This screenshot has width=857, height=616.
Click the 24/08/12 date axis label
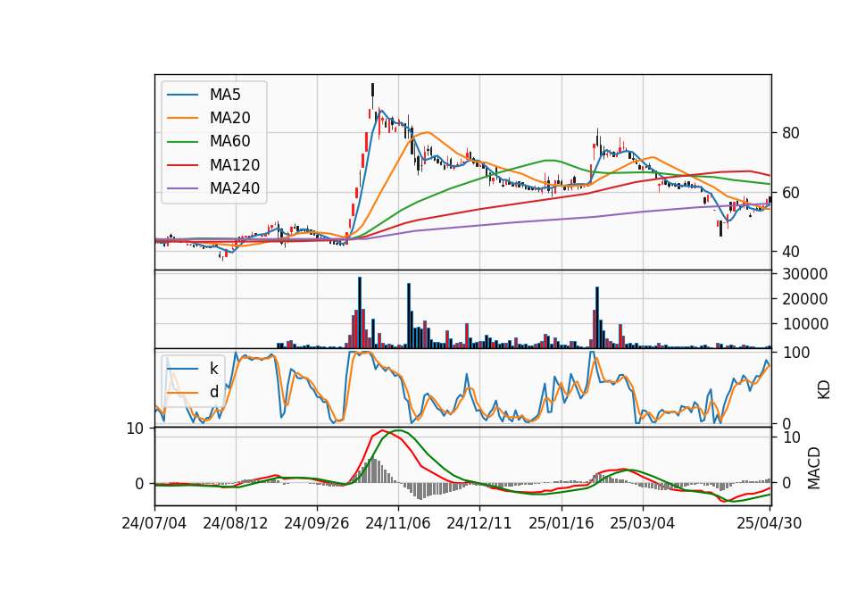(x=236, y=524)
